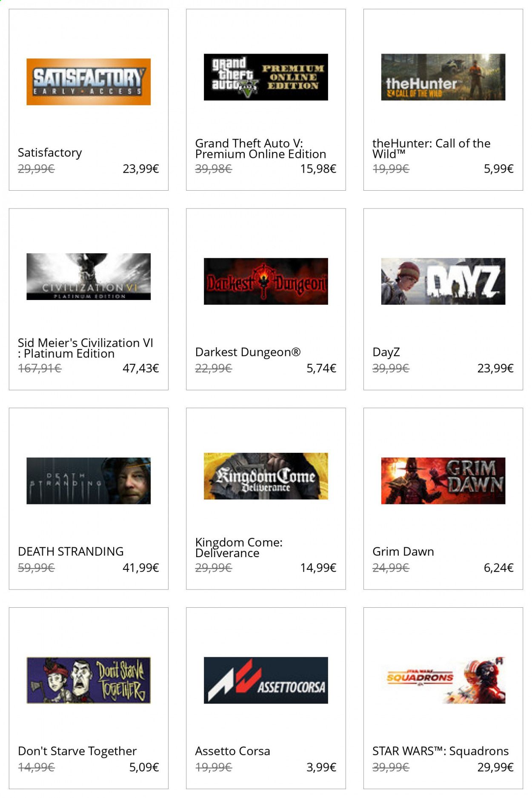Screen dimensions: 532x798
Task: Click the STAR WARS™: Squadrons title
Action: [440, 751]
